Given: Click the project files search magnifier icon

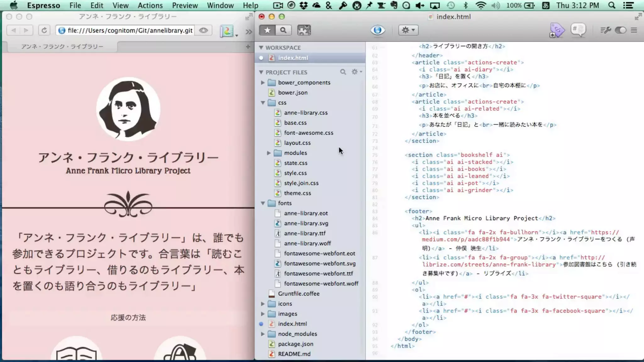Looking at the screenshot, I should 343,72.
